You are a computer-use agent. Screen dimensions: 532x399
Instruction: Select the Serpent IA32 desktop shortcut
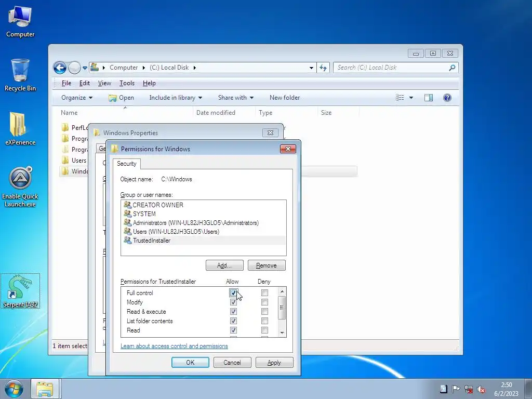(20, 291)
